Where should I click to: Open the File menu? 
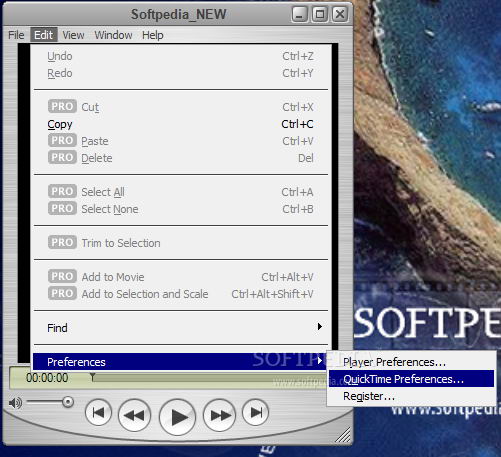[x=16, y=35]
